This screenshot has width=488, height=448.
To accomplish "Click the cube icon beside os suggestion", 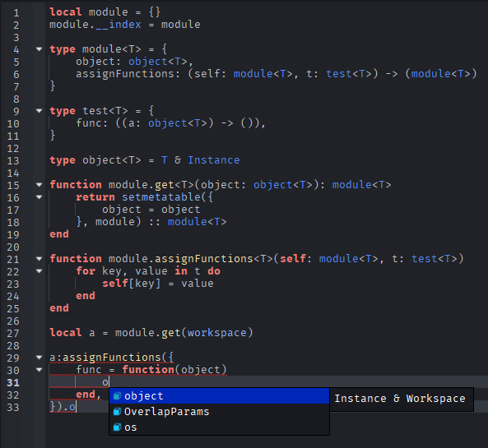I will click(117, 427).
